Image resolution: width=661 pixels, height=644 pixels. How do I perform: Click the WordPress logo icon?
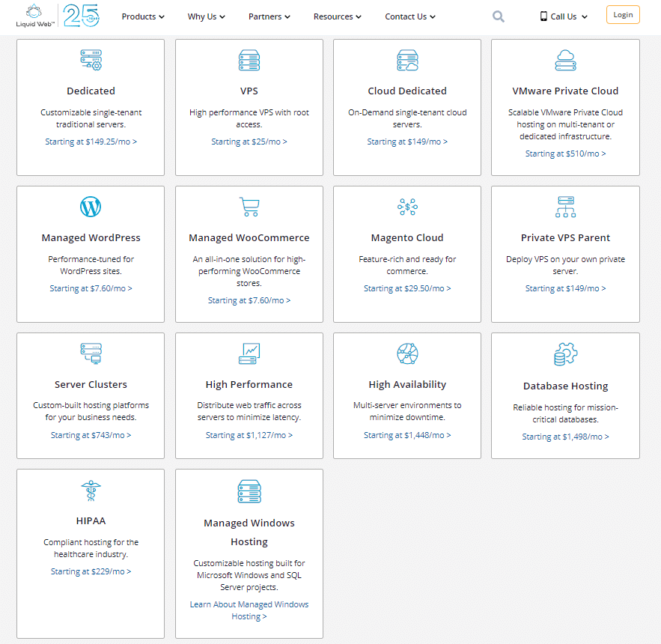pyautogui.click(x=91, y=207)
